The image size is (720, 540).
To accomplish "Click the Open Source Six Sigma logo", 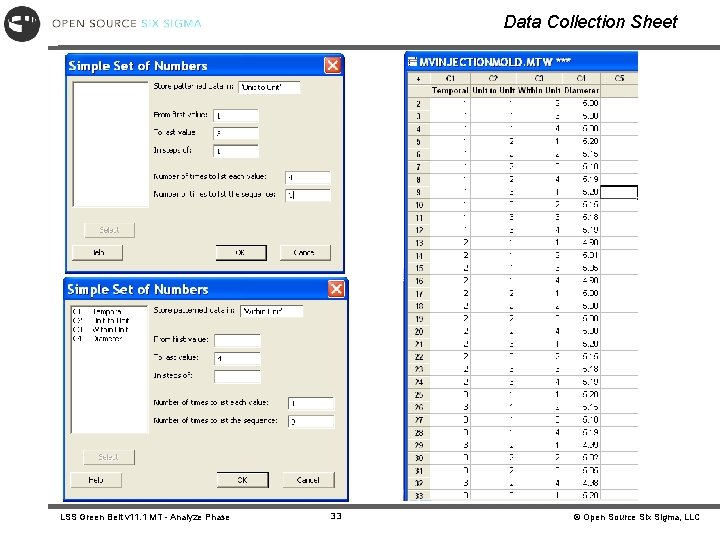I will [22, 23].
